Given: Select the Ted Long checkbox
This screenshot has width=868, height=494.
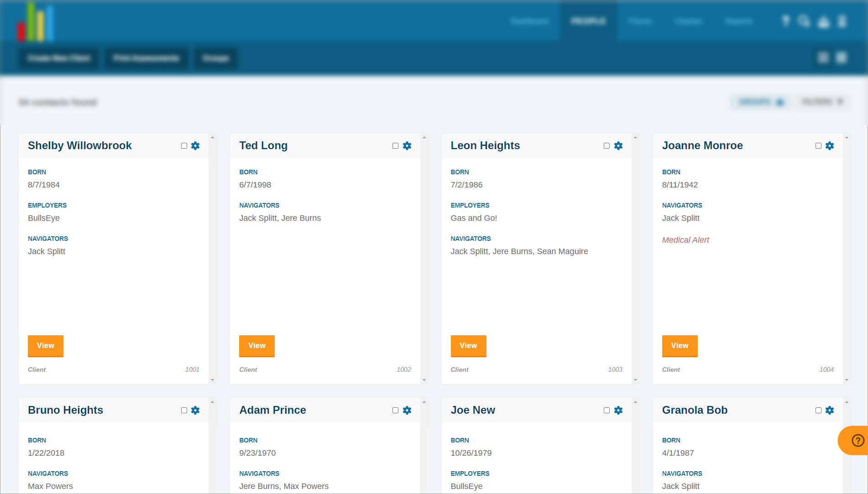Looking at the screenshot, I should coord(395,146).
